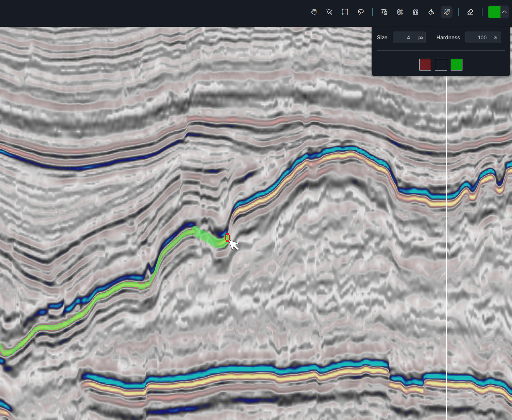This screenshot has height=420, width=512.
Task: Select the pen path tool
Action: coord(384,12)
